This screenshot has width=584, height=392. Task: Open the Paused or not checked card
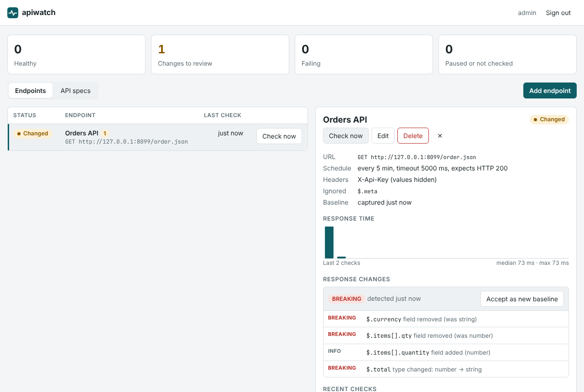(507, 54)
